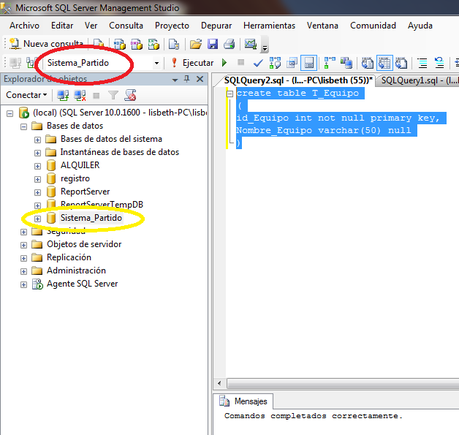Save the query with floppy icon
The width and height of the screenshot is (459, 435).
[213, 44]
